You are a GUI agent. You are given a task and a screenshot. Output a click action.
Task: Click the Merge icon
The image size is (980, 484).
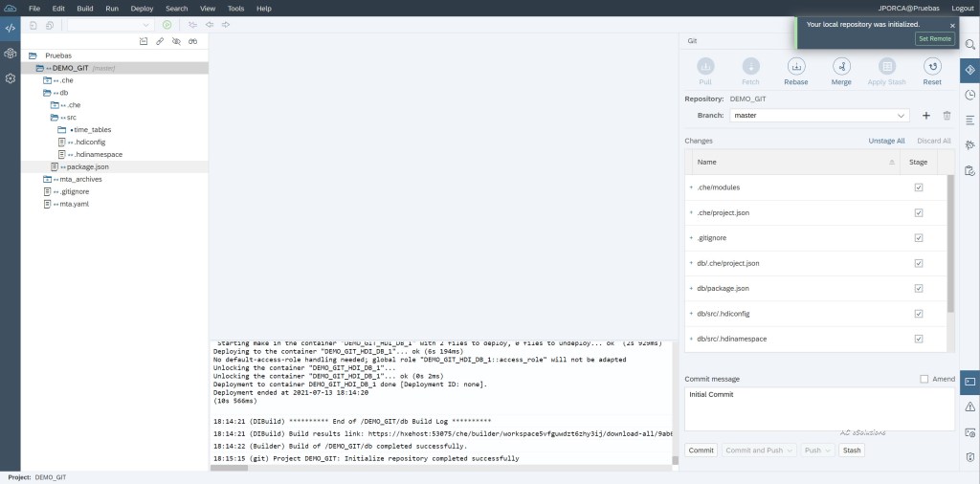(841, 67)
